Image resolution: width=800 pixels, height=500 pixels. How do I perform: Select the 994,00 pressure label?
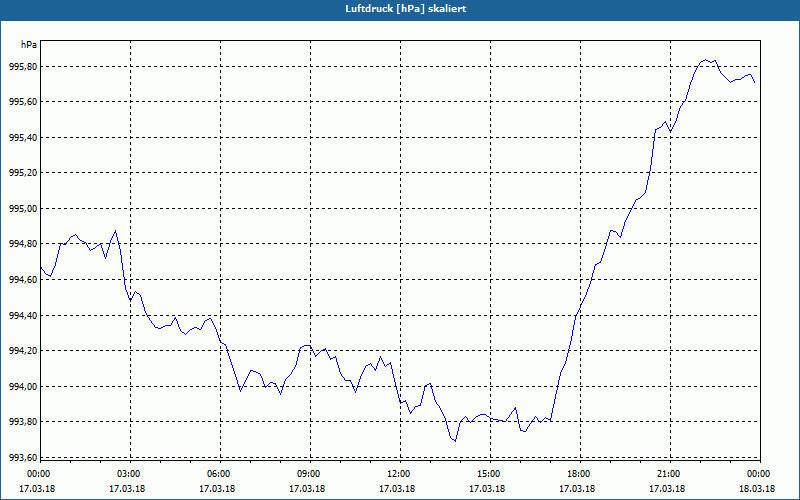[x=23, y=386]
